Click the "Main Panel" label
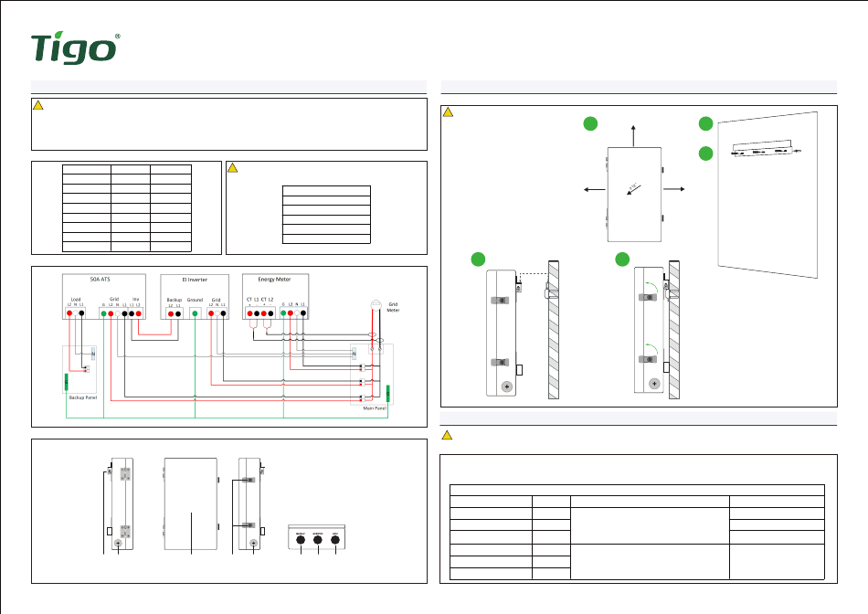This screenshot has width=868, height=614. coord(375,408)
